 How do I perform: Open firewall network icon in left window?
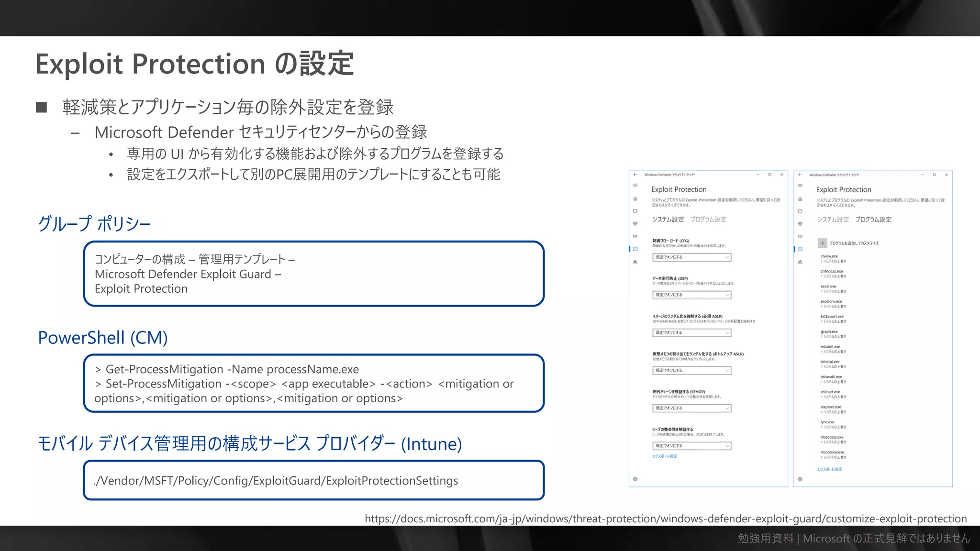click(x=635, y=236)
